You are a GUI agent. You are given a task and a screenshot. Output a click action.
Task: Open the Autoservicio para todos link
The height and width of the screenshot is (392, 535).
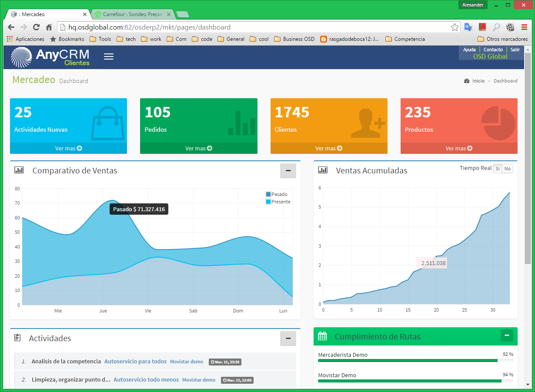click(135, 362)
